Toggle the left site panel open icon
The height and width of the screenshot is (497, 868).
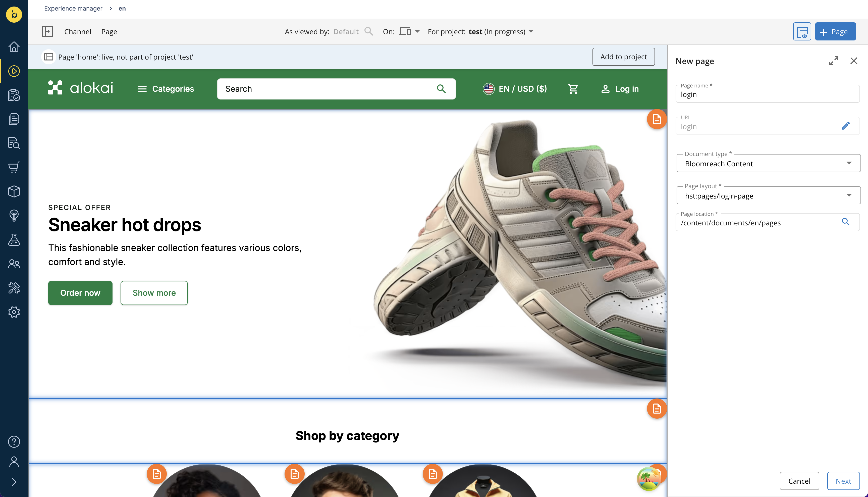pyautogui.click(x=47, y=31)
